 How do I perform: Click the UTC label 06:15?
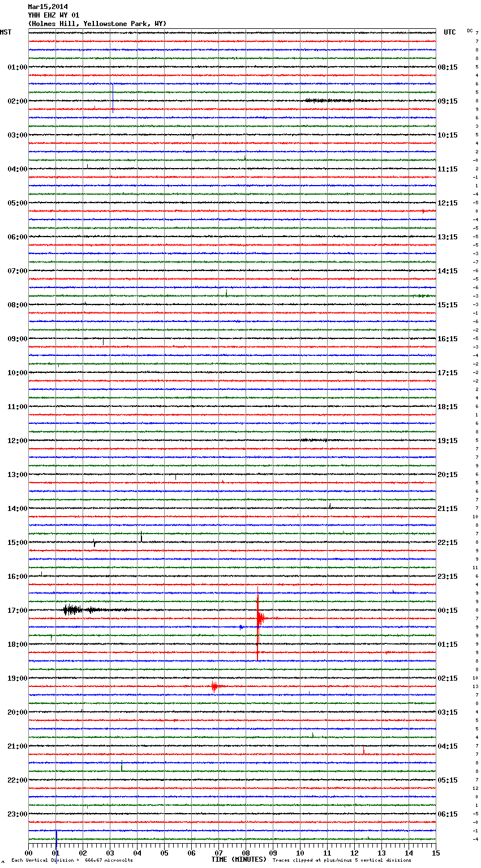click(x=448, y=814)
